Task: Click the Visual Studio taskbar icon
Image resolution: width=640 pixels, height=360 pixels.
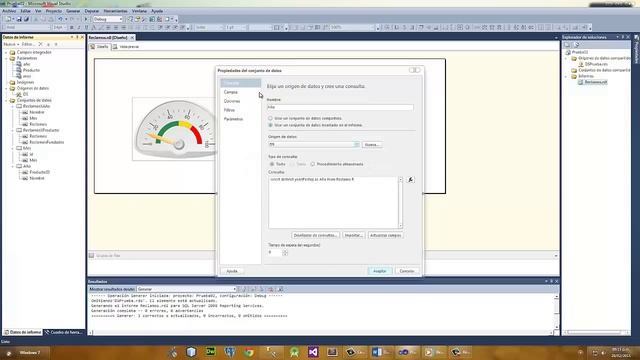Action: click(313, 352)
